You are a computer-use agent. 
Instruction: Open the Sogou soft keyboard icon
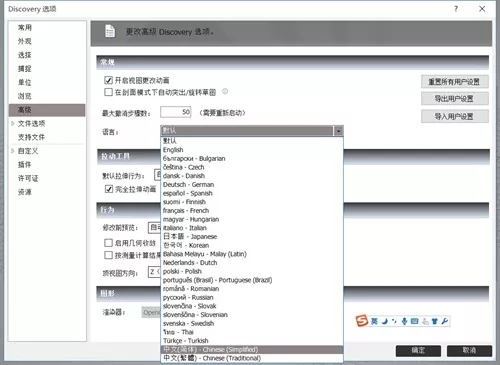click(x=414, y=321)
